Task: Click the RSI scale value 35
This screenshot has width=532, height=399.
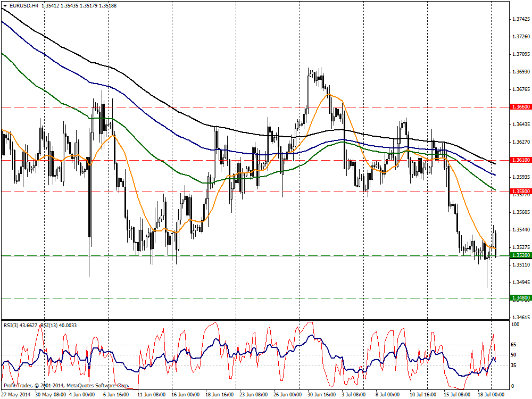Action: (513, 365)
